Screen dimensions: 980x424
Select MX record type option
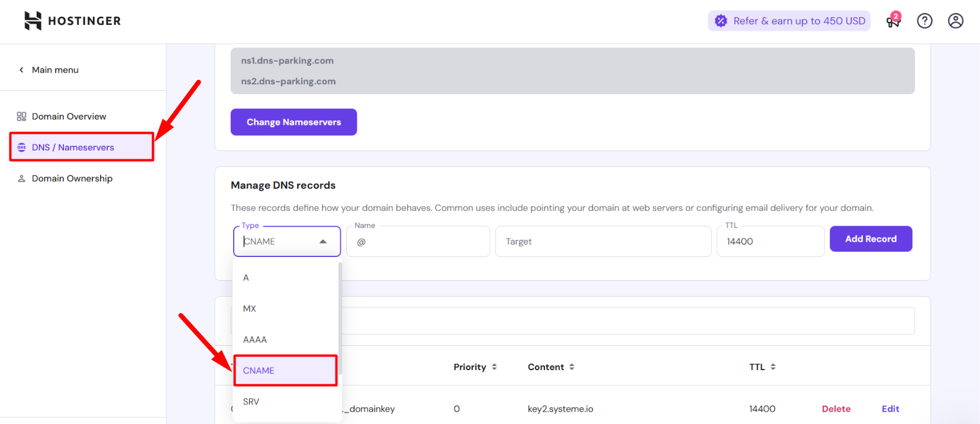pyautogui.click(x=286, y=309)
